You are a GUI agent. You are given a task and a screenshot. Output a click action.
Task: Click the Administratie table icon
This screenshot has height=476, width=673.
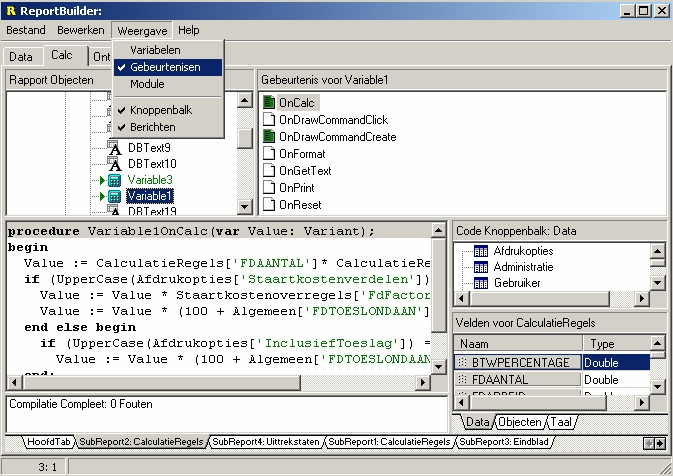point(481,267)
